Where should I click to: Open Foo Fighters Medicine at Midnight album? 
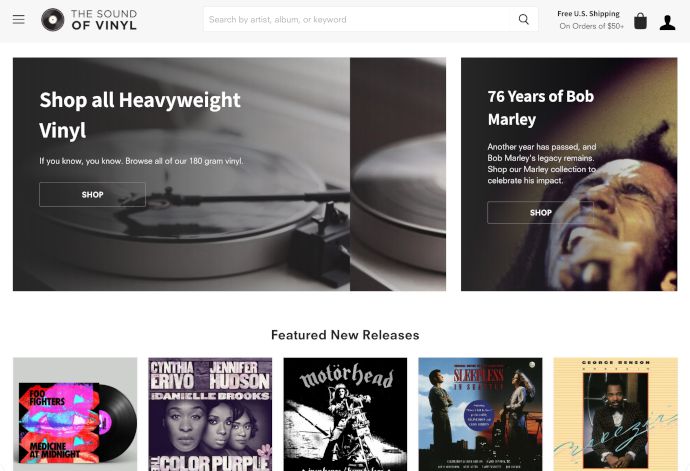(75, 414)
